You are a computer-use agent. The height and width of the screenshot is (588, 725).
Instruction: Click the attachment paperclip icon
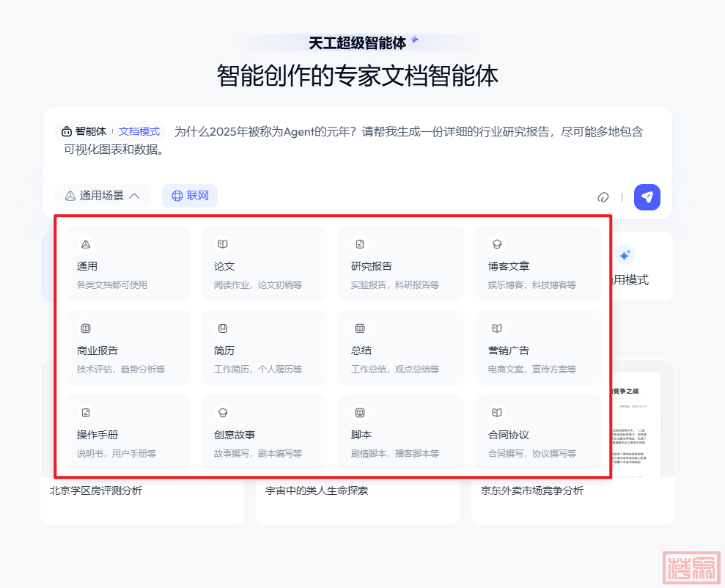[x=603, y=197]
